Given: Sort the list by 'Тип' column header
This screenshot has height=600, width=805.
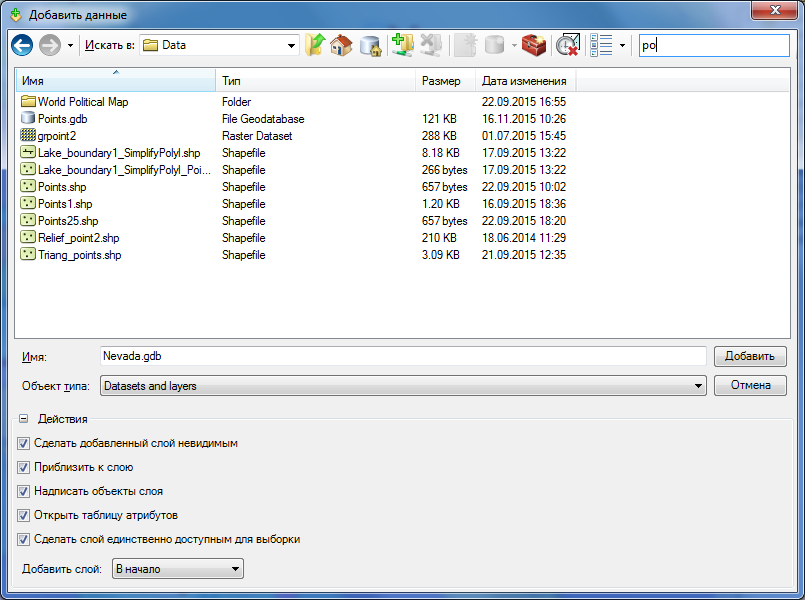Looking at the screenshot, I should [315, 81].
